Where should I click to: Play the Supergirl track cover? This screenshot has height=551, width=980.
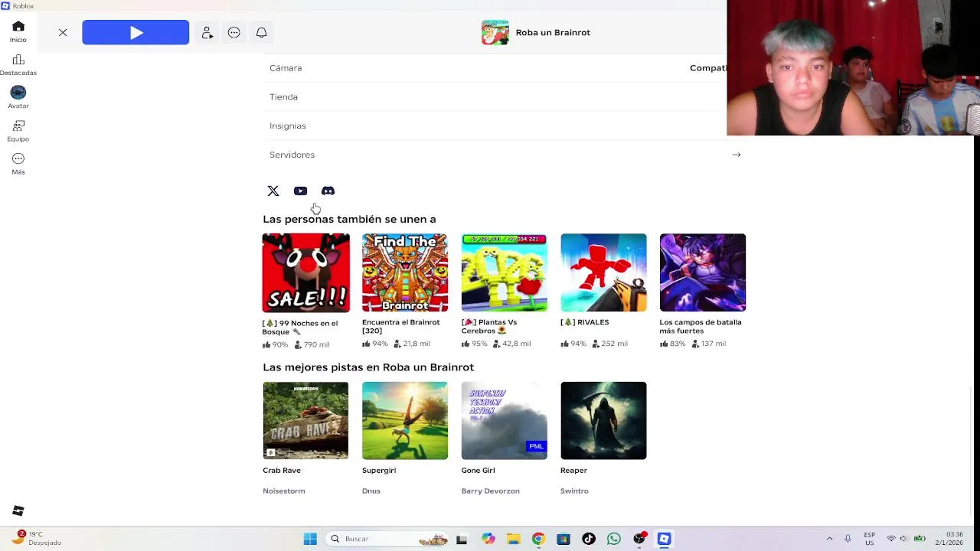405,421
